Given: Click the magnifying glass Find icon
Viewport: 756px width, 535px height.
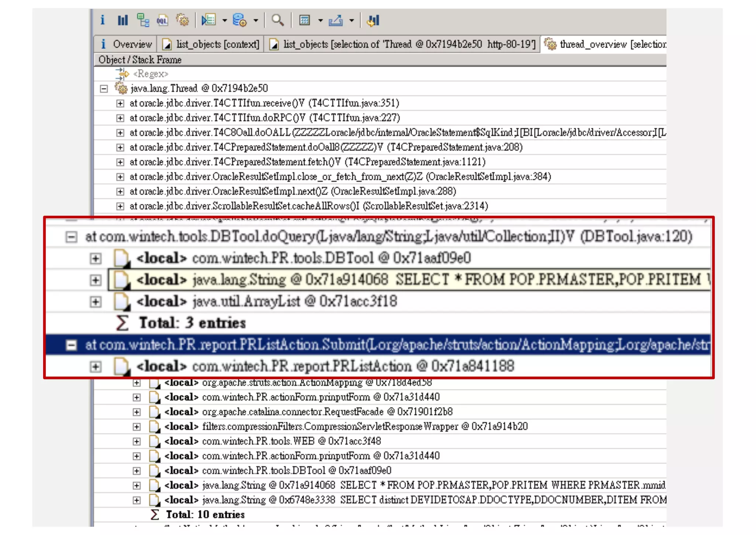Looking at the screenshot, I should point(278,20).
